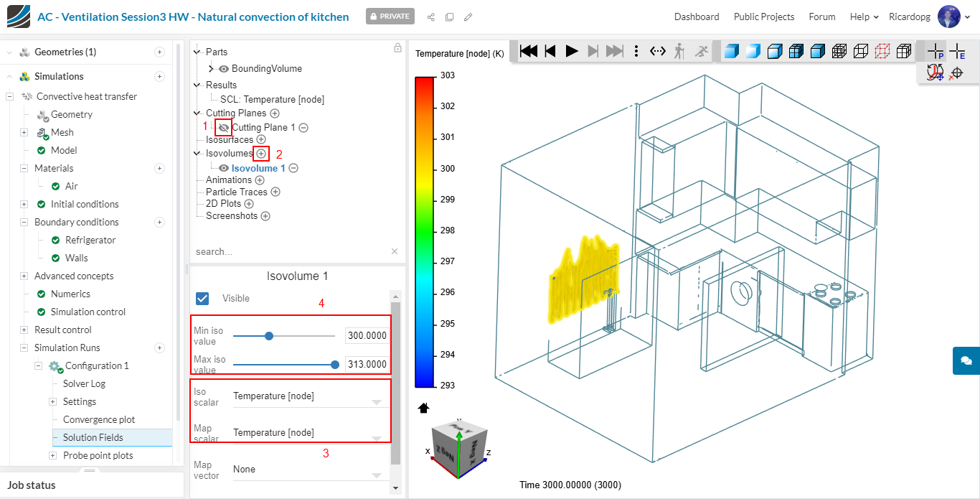
Task: Remove Cutting Plane 1
Action: click(x=303, y=128)
